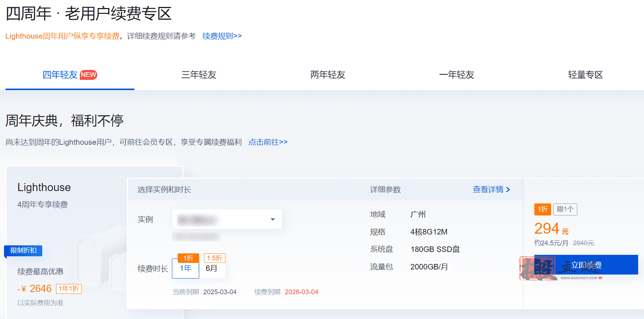Viewport: 644px width, 319px height.
Task: Click the 选择实例和时长 header
Action: (x=164, y=190)
